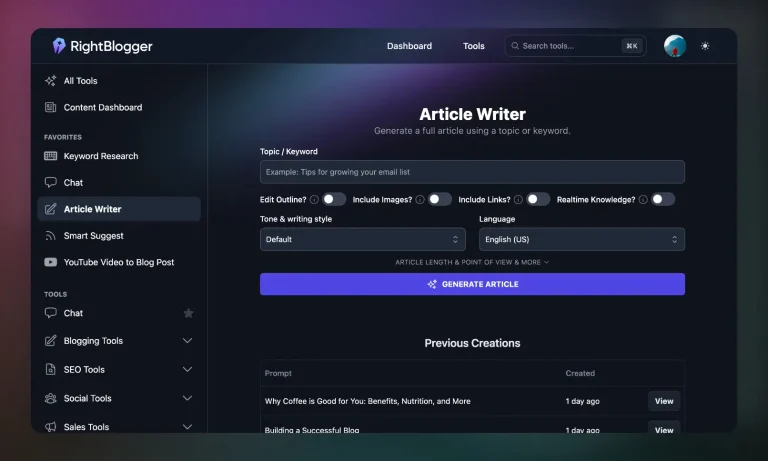
Task: Expand the SEO Tools section
Action: [119, 369]
